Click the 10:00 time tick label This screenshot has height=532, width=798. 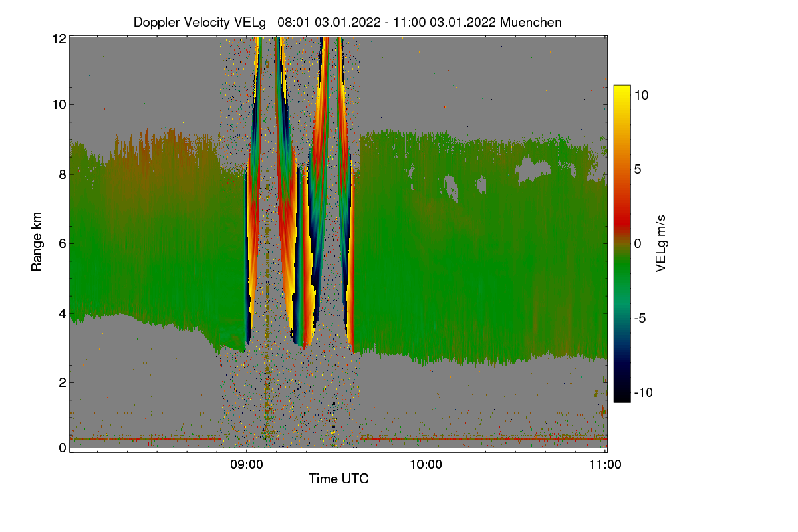(x=426, y=465)
